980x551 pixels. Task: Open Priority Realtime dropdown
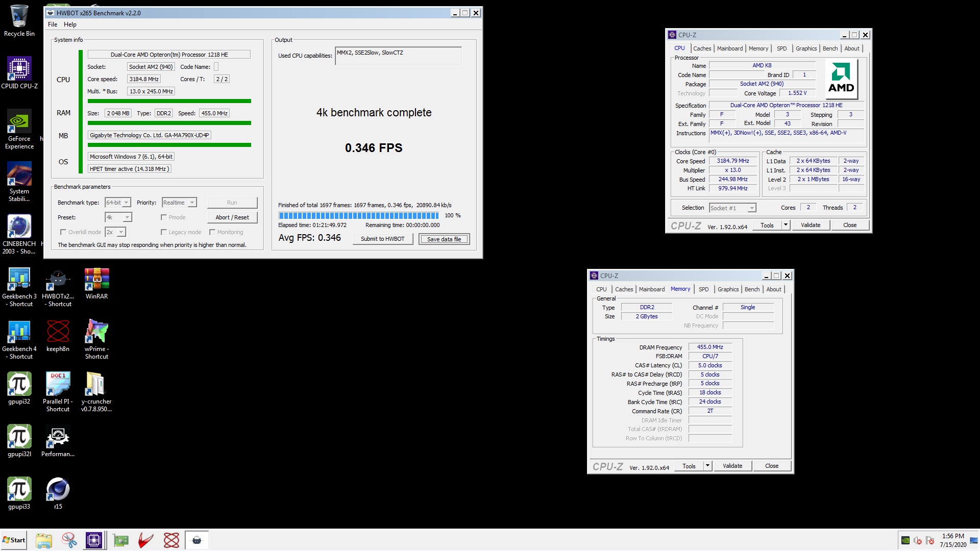179,203
